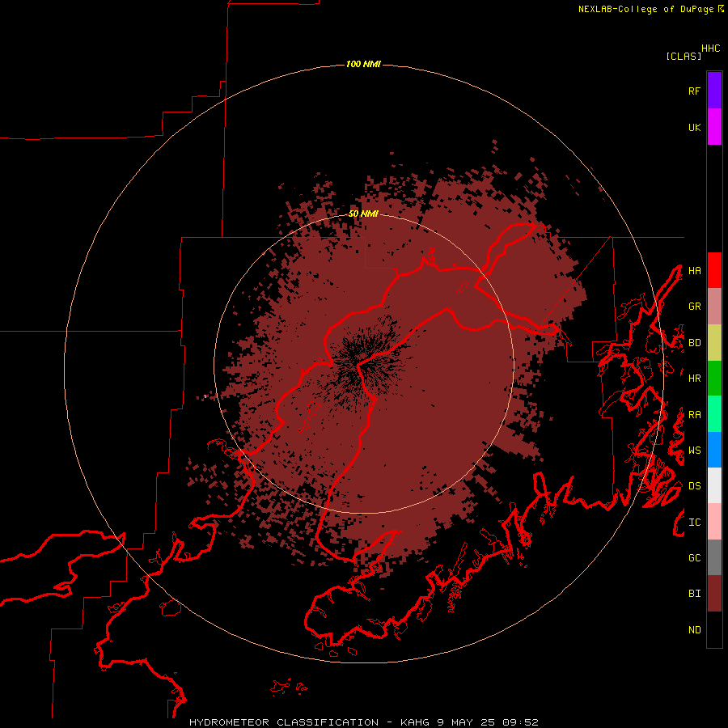Click the HR legend label
Image resolution: width=728 pixels, height=728 pixels.
pyautogui.click(x=694, y=379)
